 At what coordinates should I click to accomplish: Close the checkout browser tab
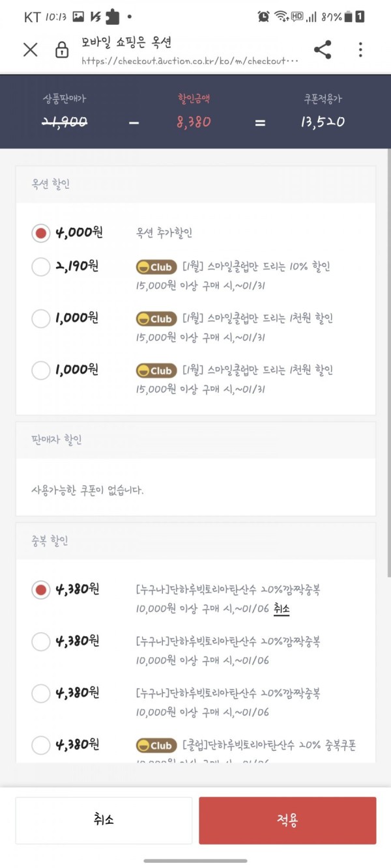[30, 50]
